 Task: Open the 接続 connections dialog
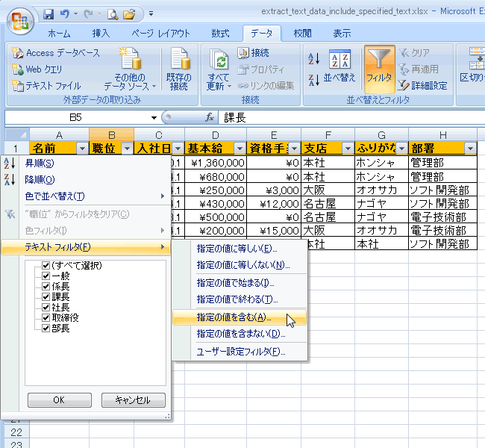[x=254, y=53]
